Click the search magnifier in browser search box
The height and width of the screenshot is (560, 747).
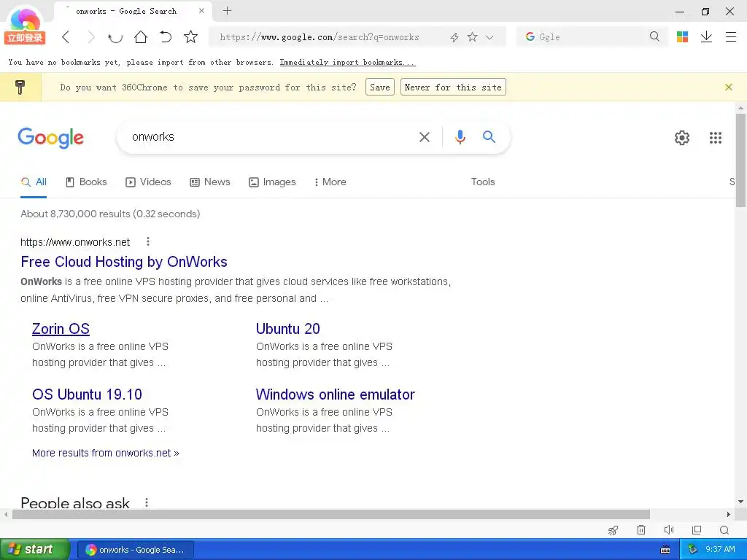(654, 36)
